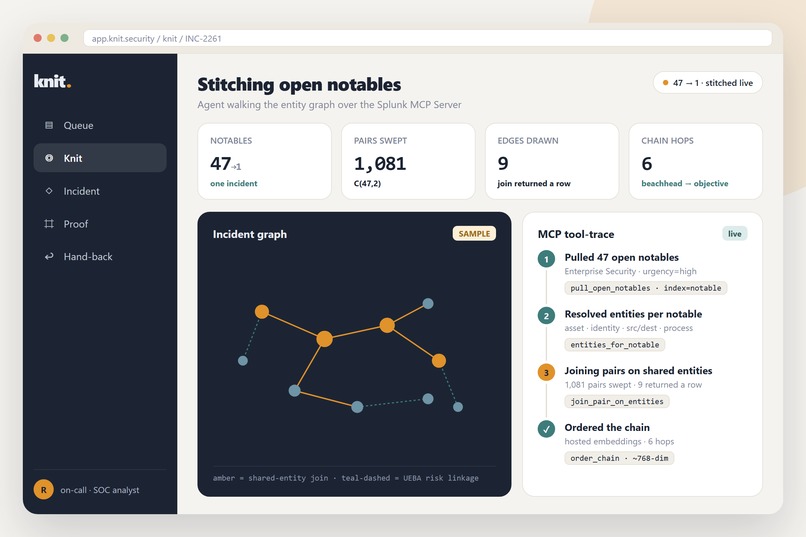
Task: Click the orange status dot in the stitched live pill
Action: pyautogui.click(x=666, y=83)
